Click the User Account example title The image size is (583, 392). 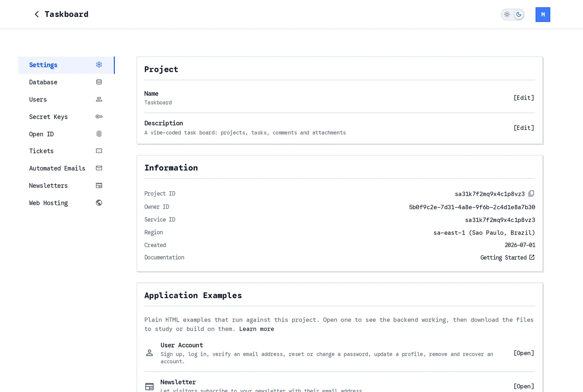point(182,345)
